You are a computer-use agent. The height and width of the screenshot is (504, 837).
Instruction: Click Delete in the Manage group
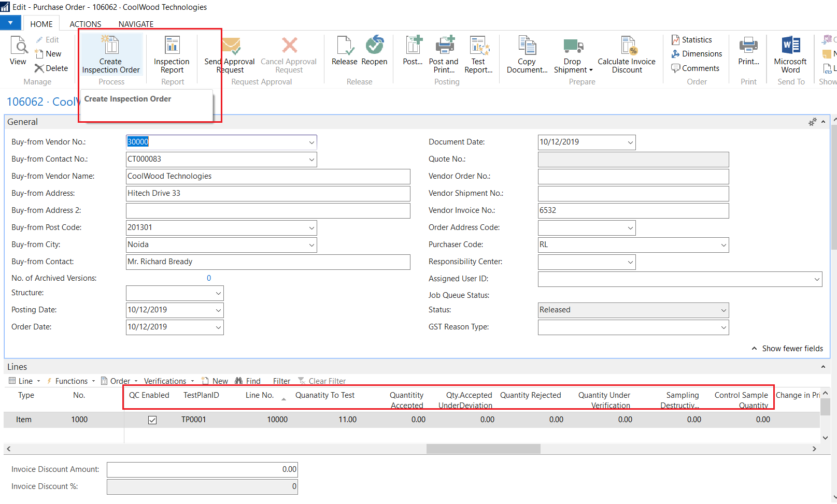click(x=51, y=68)
